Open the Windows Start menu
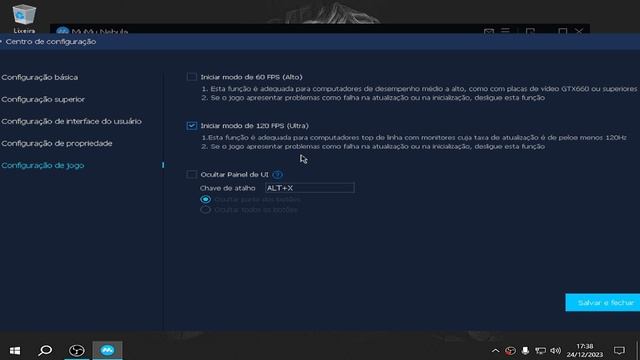The image size is (640, 360). tap(15, 350)
